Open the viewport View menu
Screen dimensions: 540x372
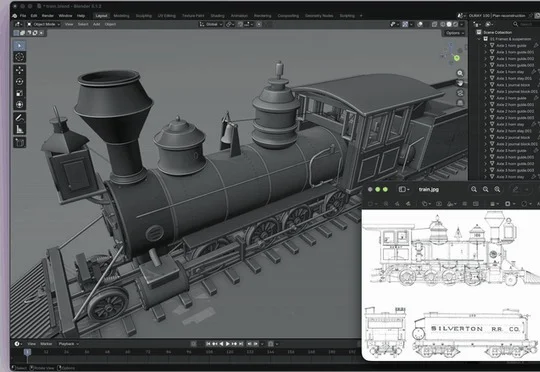click(x=69, y=24)
